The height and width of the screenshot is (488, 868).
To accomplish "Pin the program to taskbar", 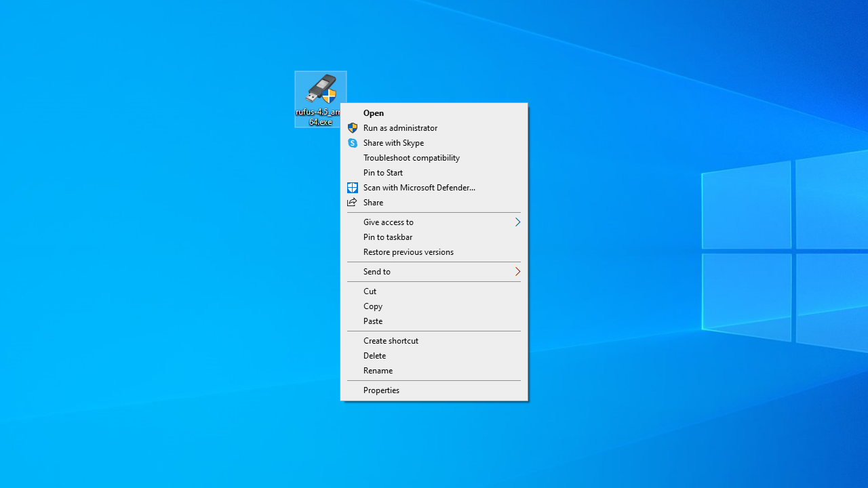I will pyautogui.click(x=388, y=237).
